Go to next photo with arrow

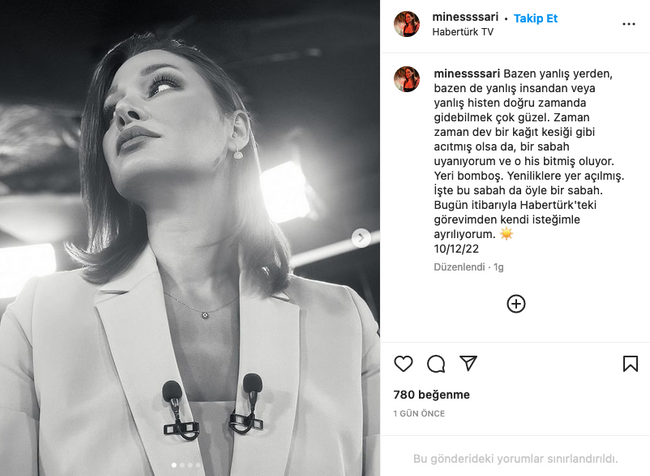click(x=361, y=238)
